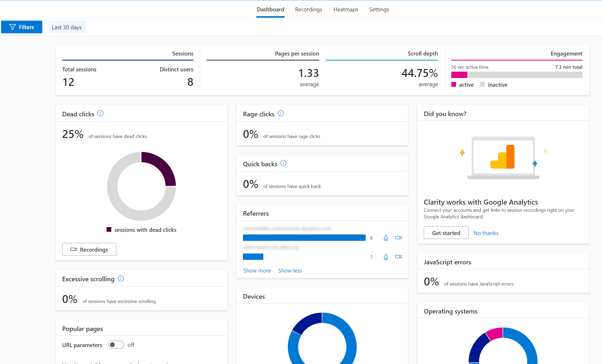
Task: Collapse referrers list with Show less
Action: [x=290, y=270]
